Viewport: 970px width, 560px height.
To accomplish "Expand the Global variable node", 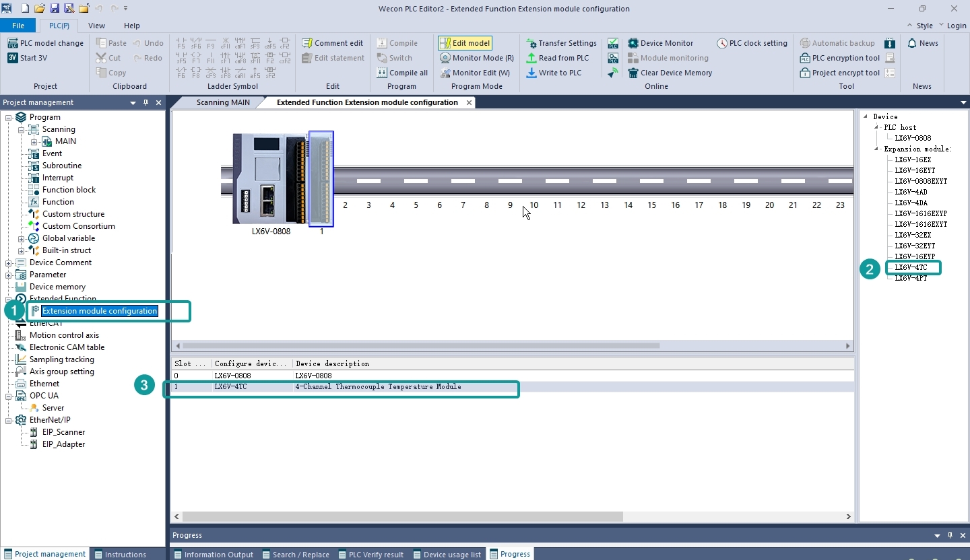I will [22, 238].
